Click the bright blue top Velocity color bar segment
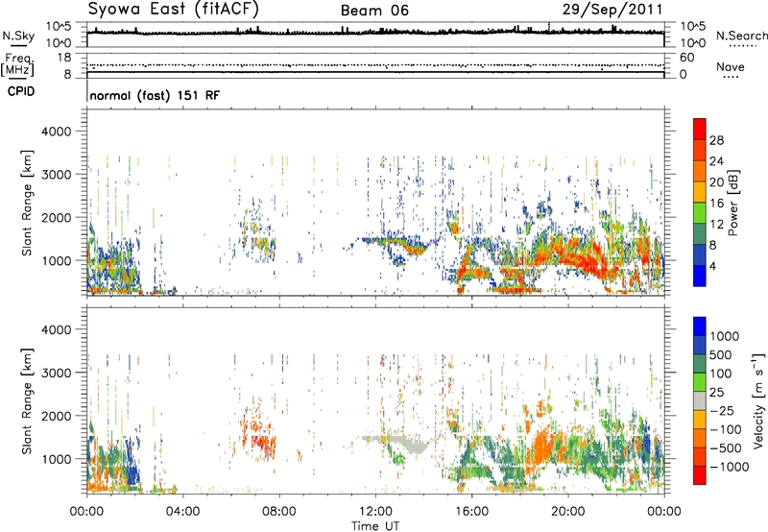This screenshot has width=768, height=532. pyautogui.click(x=700, y=326)
